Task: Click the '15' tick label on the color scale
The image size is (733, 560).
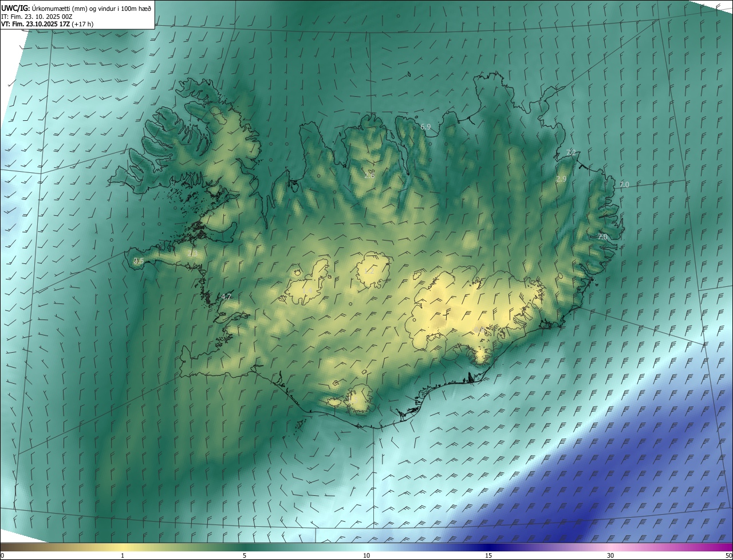Action: point(488,556)
